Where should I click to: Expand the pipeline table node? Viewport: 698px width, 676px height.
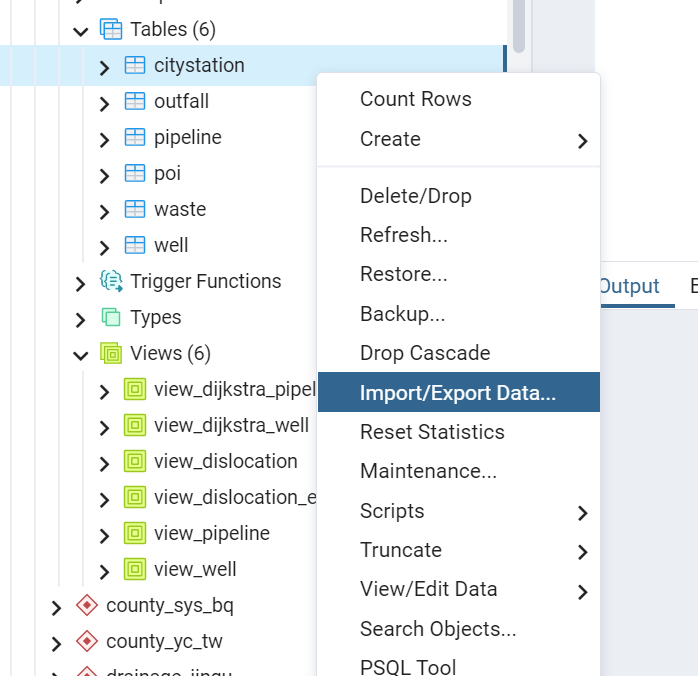(105, 138)
